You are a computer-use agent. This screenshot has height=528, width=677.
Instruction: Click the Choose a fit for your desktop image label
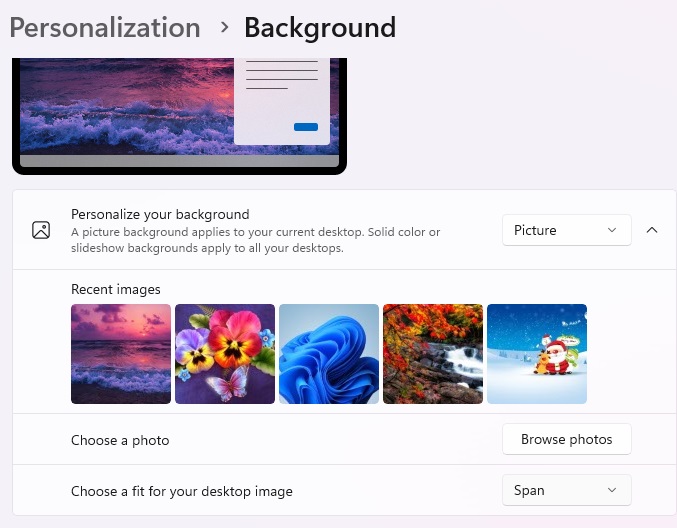182,491
